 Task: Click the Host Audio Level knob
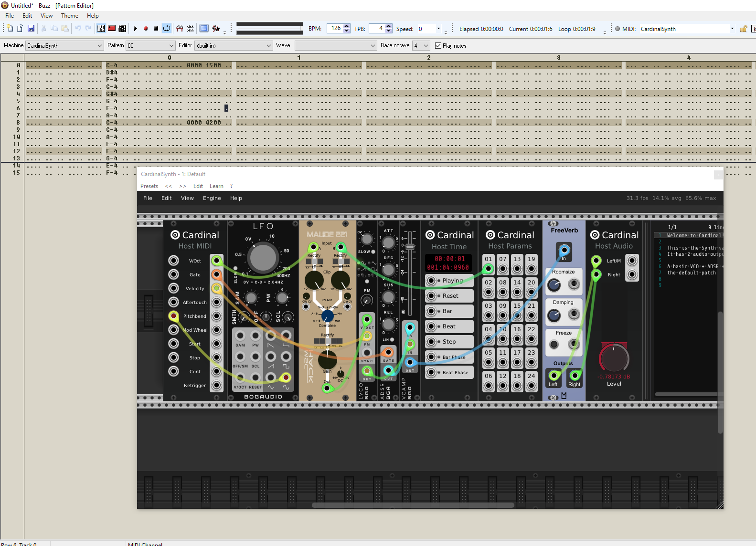click(x=614, y=358)
